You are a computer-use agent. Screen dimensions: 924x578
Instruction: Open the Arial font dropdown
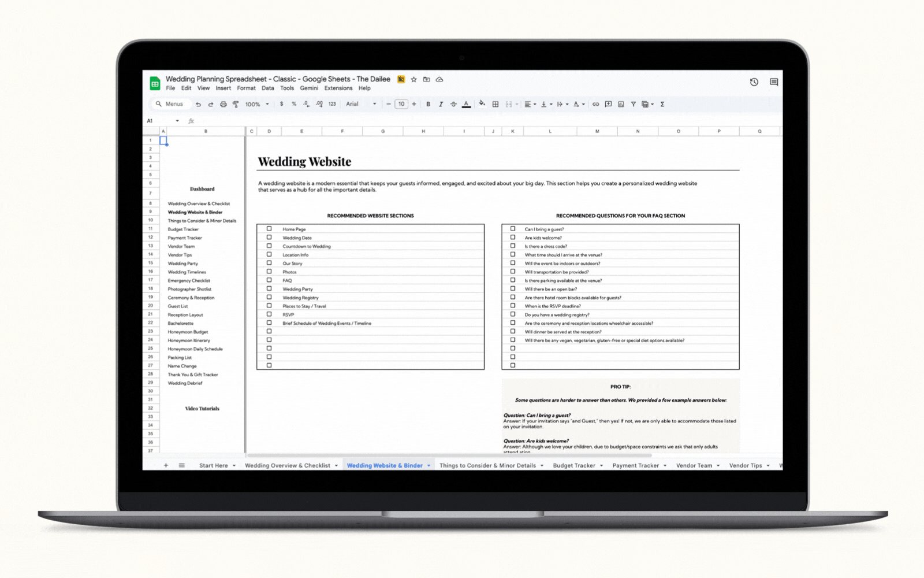(361, 104)
